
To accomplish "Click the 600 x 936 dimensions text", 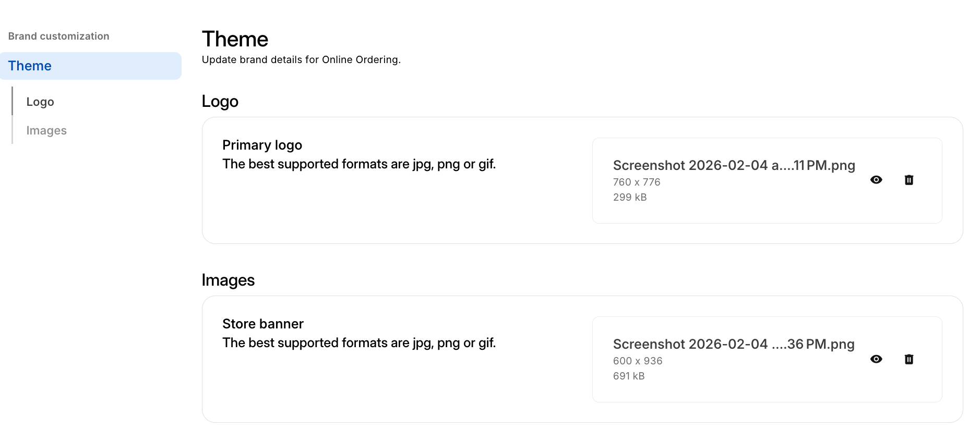I will click(x=637, y=361).
